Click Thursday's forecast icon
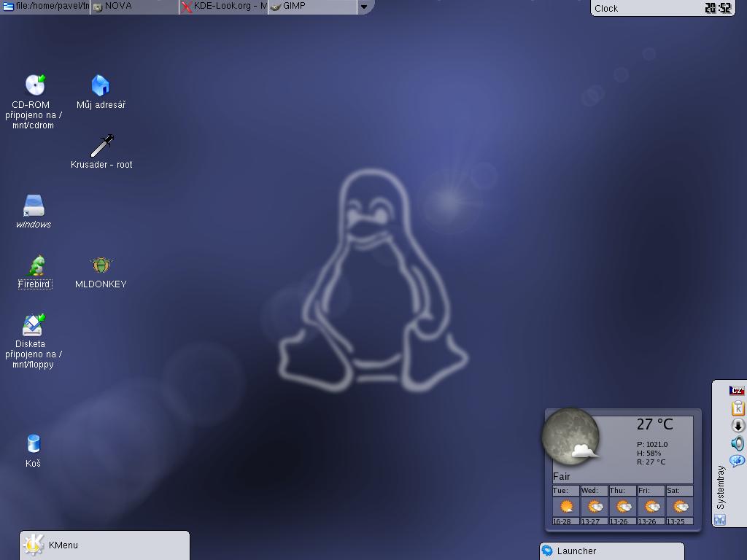Viewport: 747px width, 560px height. (x=624, y=506)
